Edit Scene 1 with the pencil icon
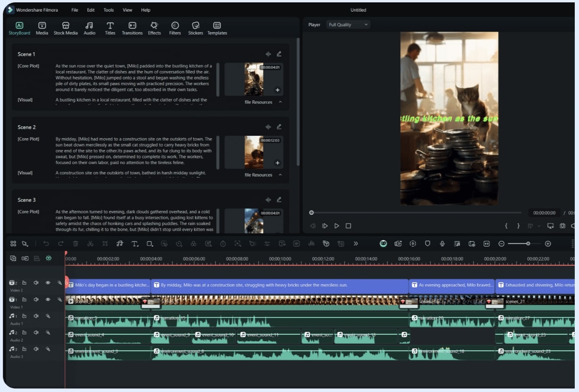 click(279, 54)
